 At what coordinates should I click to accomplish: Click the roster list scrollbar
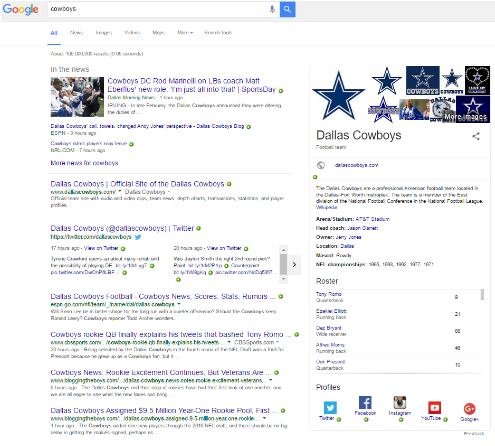482,295
